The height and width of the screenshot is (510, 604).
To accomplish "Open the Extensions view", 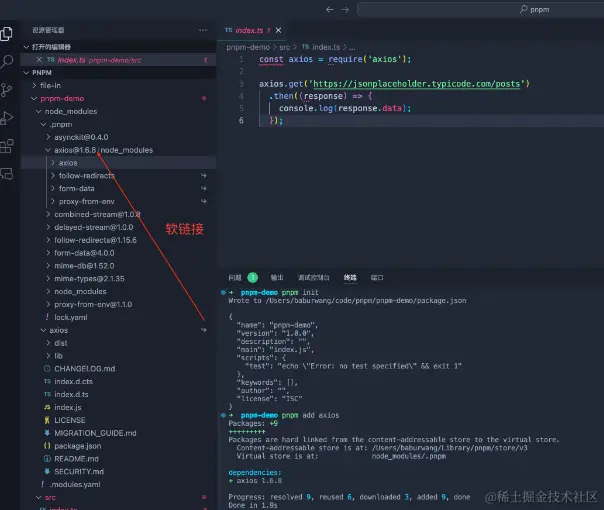I will [x=7, y=146].
